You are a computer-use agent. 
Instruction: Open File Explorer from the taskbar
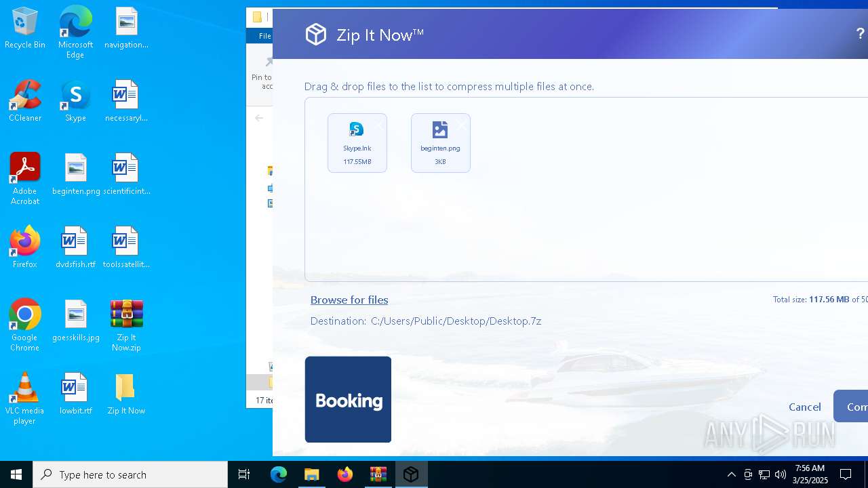click(x=311, y=474)
